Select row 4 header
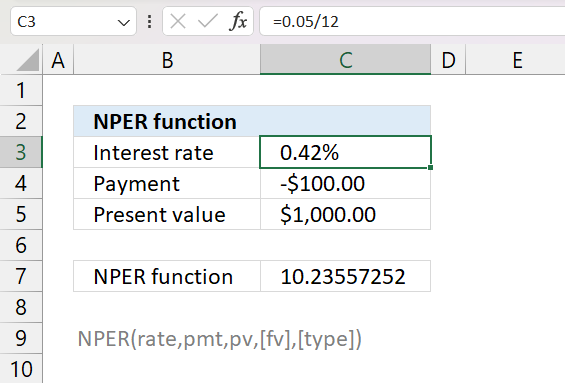 pyautogui.click(x=21, y=183)
